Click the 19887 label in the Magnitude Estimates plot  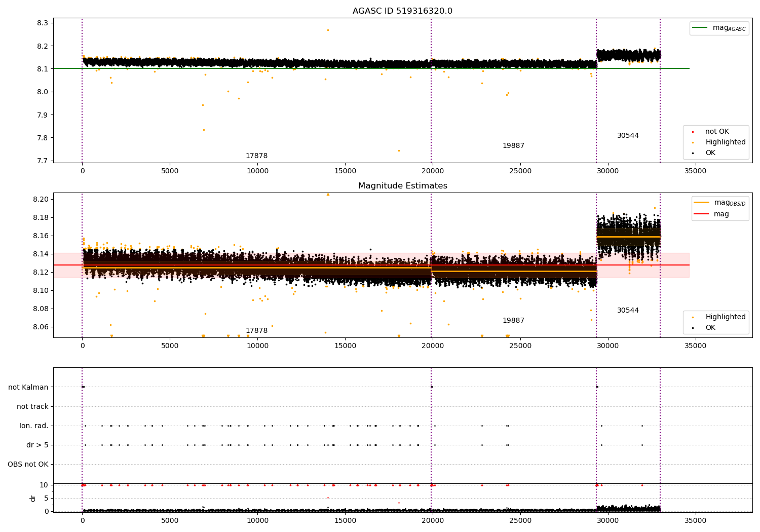point(513,321)
